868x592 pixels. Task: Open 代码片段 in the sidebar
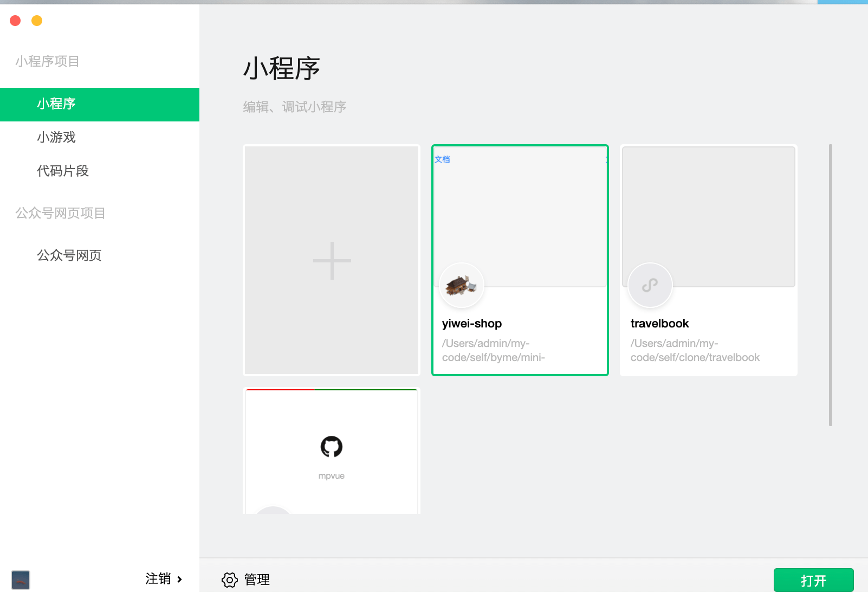pyautogui.click(x=63, y=171)
